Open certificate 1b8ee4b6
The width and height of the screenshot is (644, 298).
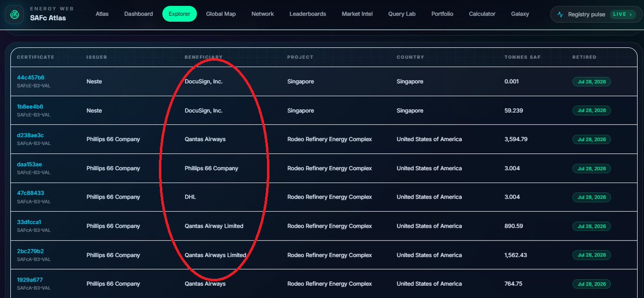coord(30,107)
